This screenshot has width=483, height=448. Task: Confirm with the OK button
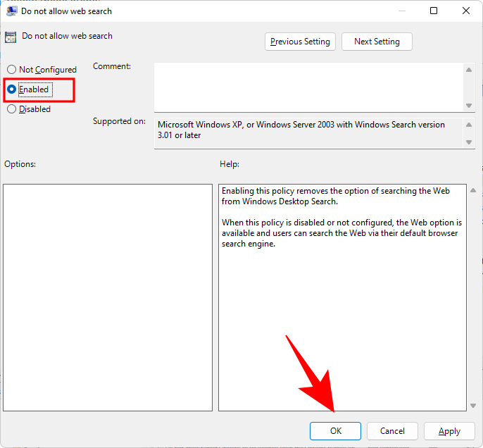click(335, 431)
